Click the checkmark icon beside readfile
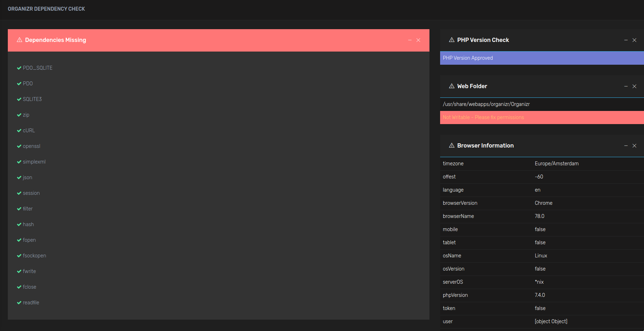The height and width of the screenshot is (331, 644). click(x=19, y=302)
